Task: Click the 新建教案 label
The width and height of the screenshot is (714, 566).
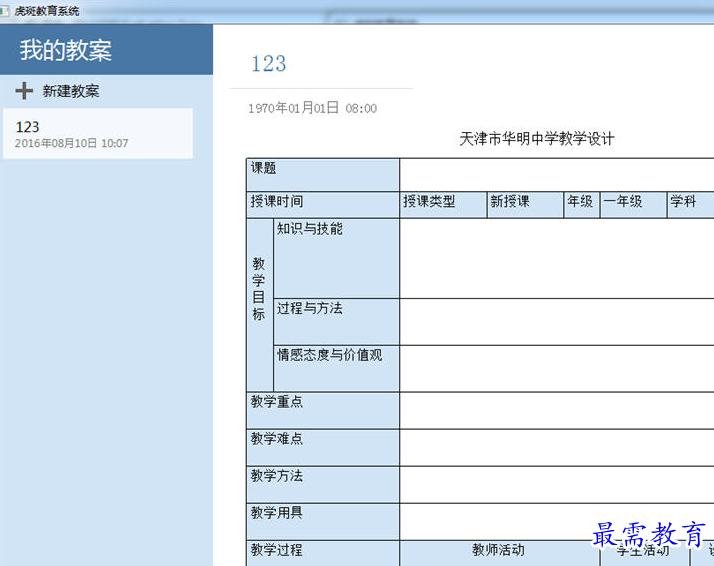Action: tap(71, 91)
